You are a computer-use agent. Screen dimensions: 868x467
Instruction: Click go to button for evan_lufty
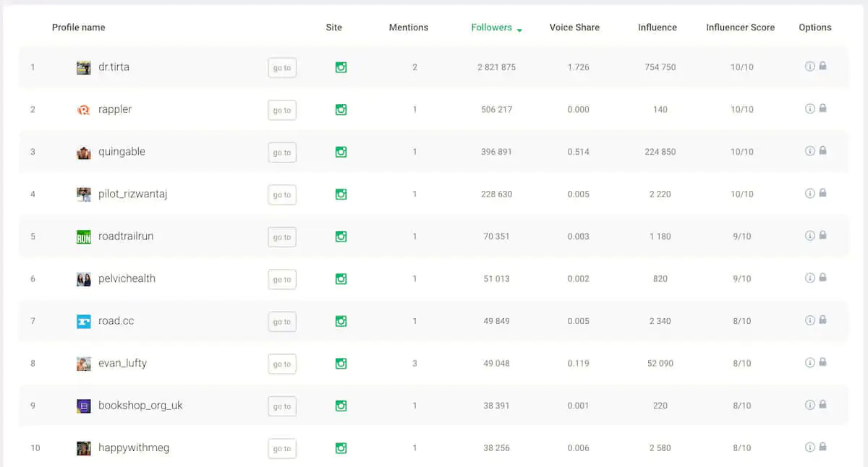282,364
